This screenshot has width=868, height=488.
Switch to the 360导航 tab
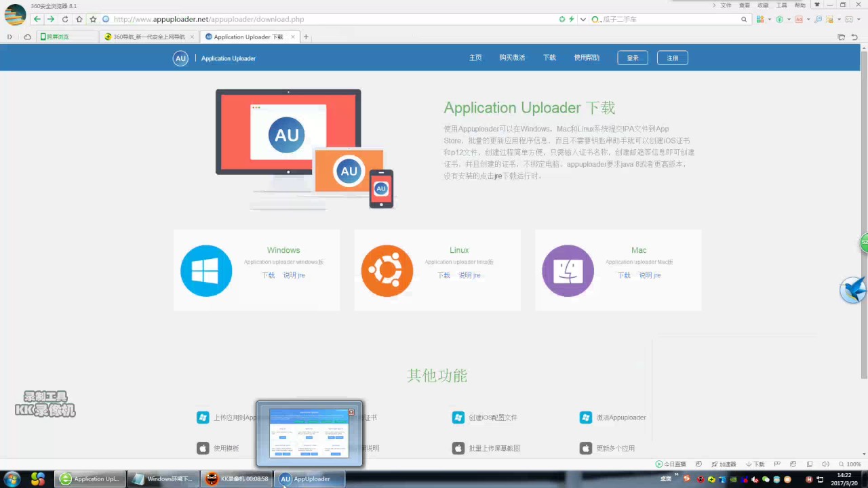149,37
